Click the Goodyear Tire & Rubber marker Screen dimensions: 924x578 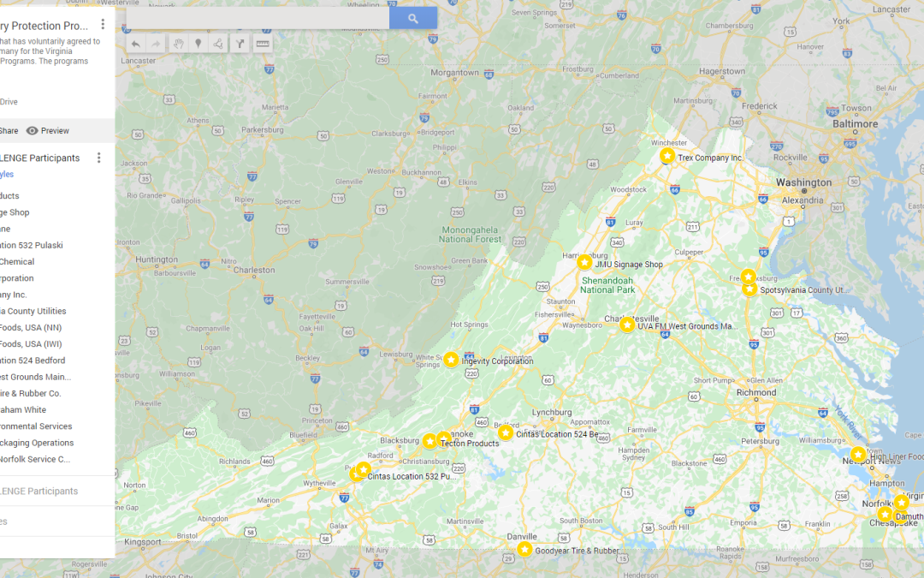point(524,549)
